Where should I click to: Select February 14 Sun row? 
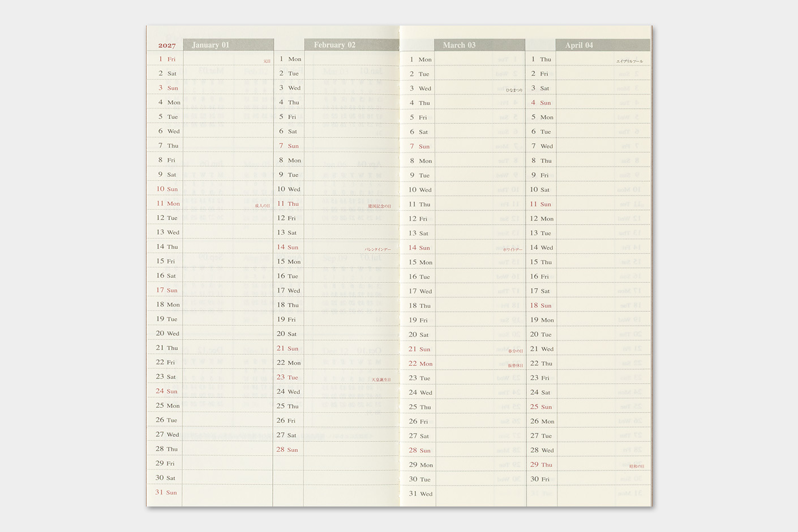coord(336,247)
